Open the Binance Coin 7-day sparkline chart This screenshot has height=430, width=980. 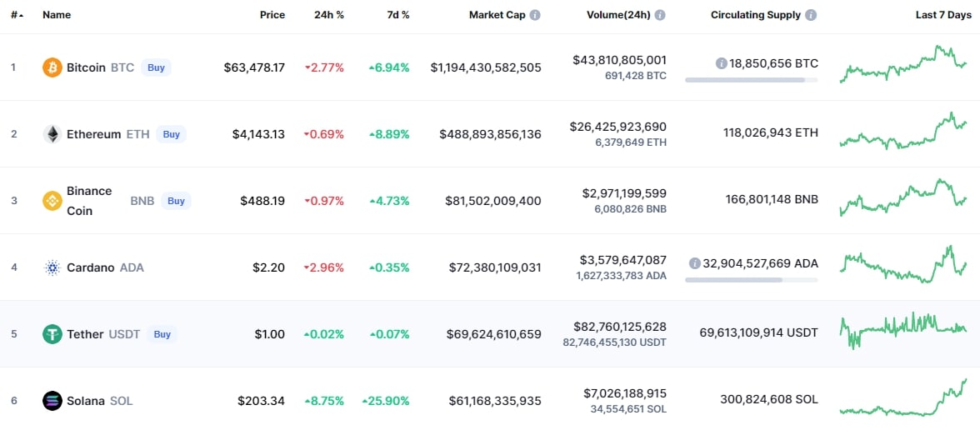(x=903, y=197)
